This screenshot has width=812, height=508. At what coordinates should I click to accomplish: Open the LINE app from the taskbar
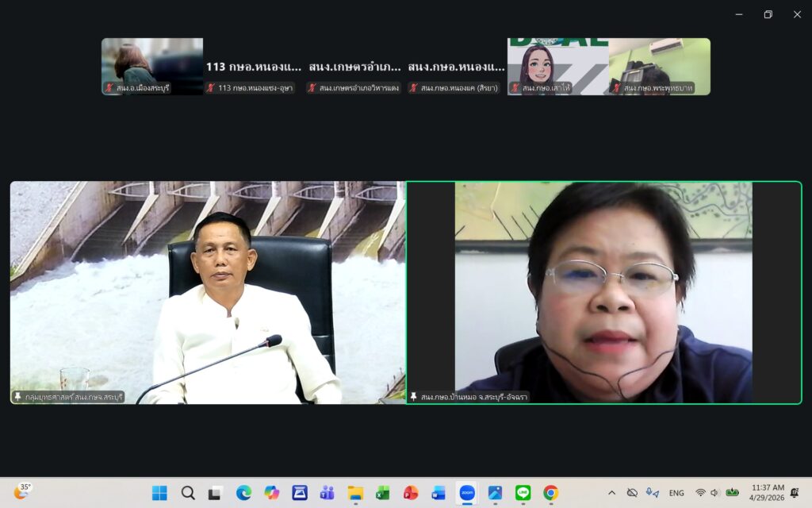click(x=523, y=493)
